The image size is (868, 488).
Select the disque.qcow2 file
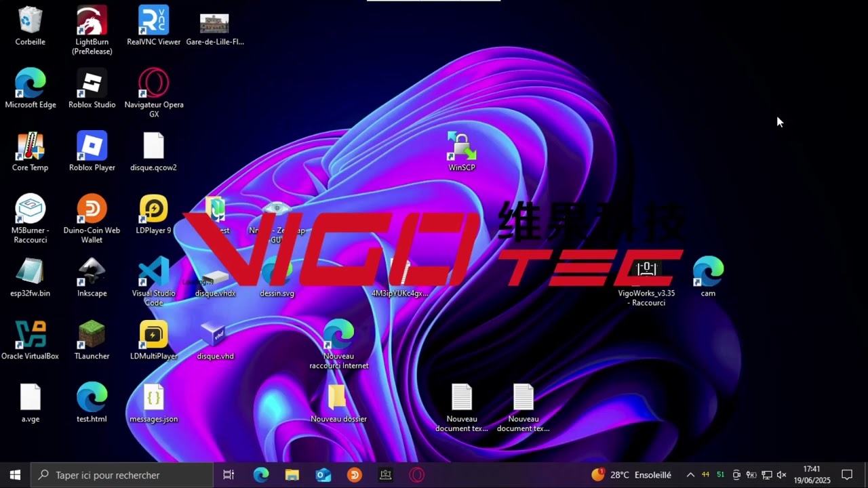[x=154, y=152]
